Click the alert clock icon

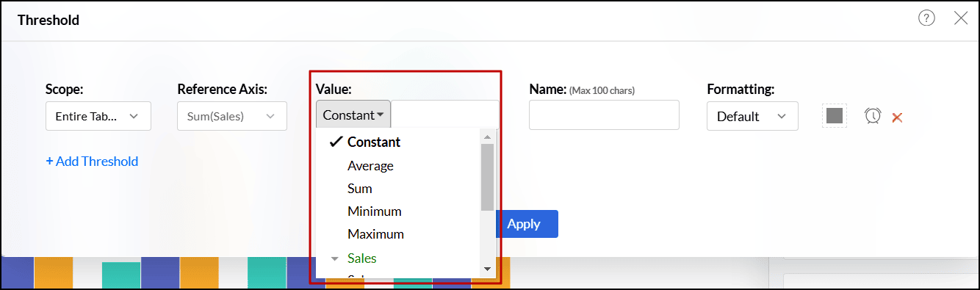click(873, 116)
